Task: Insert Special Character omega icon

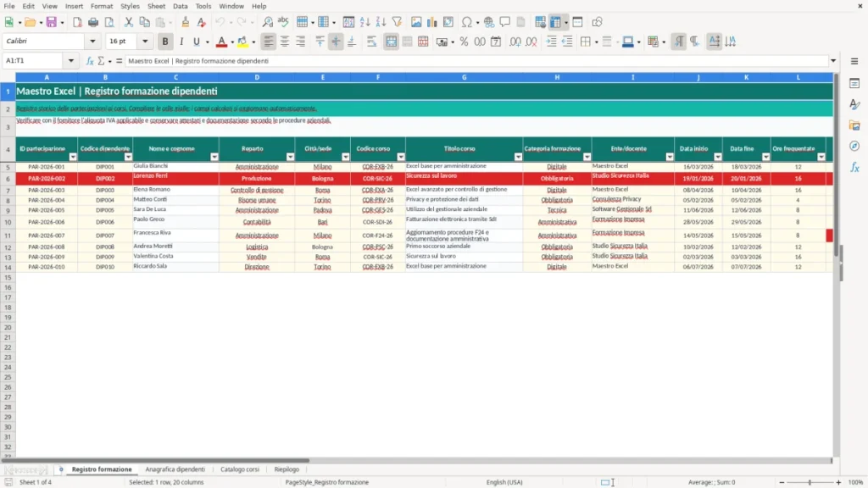Action: (x=467, y=22)
